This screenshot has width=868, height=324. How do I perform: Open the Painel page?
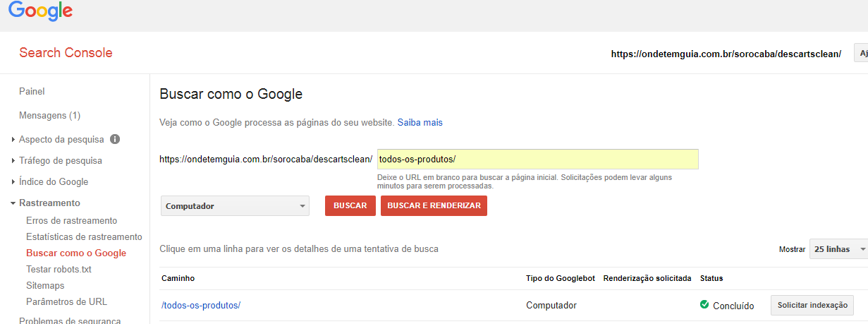click(x=32, y=91)
